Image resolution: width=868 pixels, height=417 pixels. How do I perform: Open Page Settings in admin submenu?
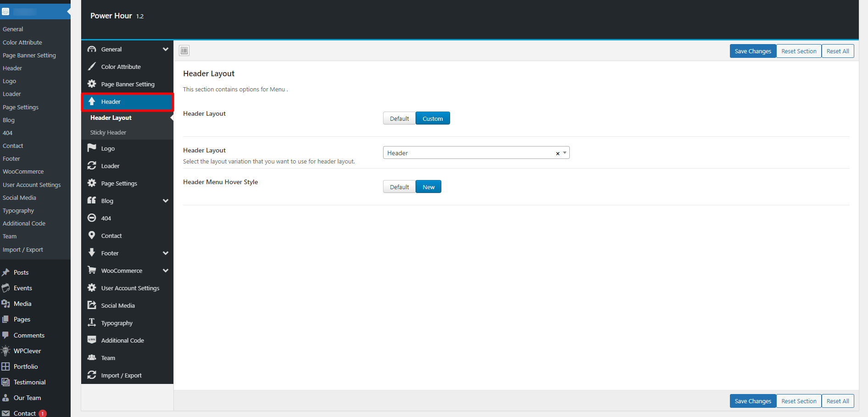pos(21,107)
